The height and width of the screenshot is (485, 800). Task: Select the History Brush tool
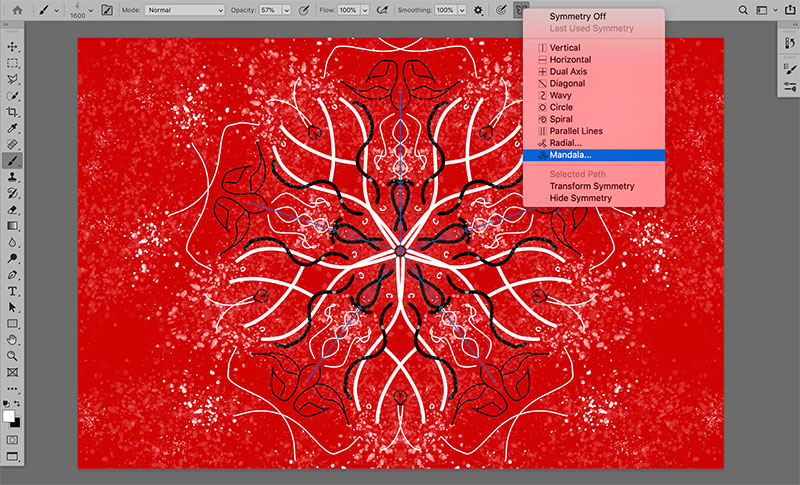coord(12,194)
